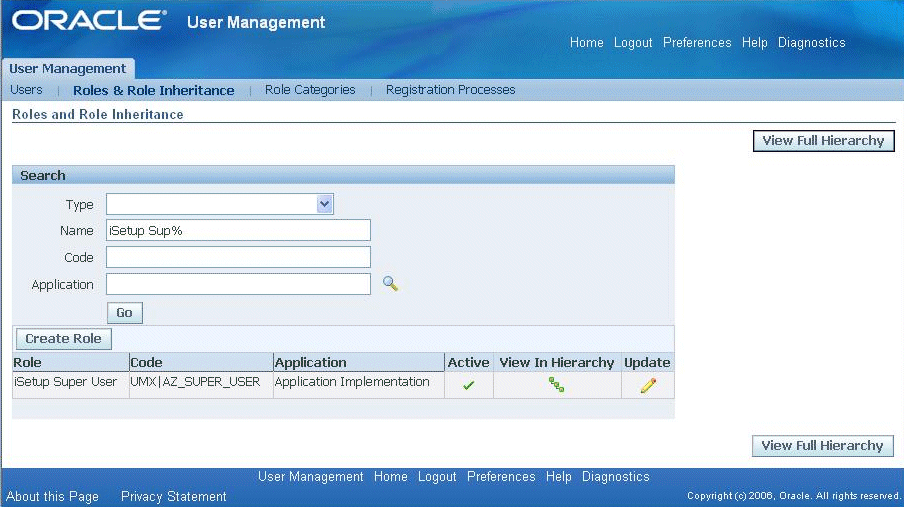Click the top View Full Hierarchy button

[x=823, y=141]
